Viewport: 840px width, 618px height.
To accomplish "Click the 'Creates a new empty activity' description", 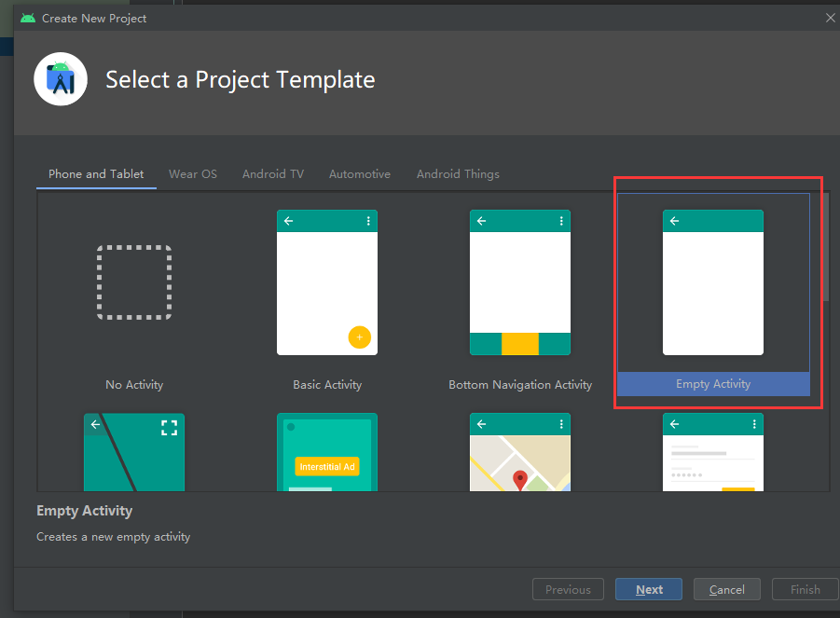I will coord(114,537).
